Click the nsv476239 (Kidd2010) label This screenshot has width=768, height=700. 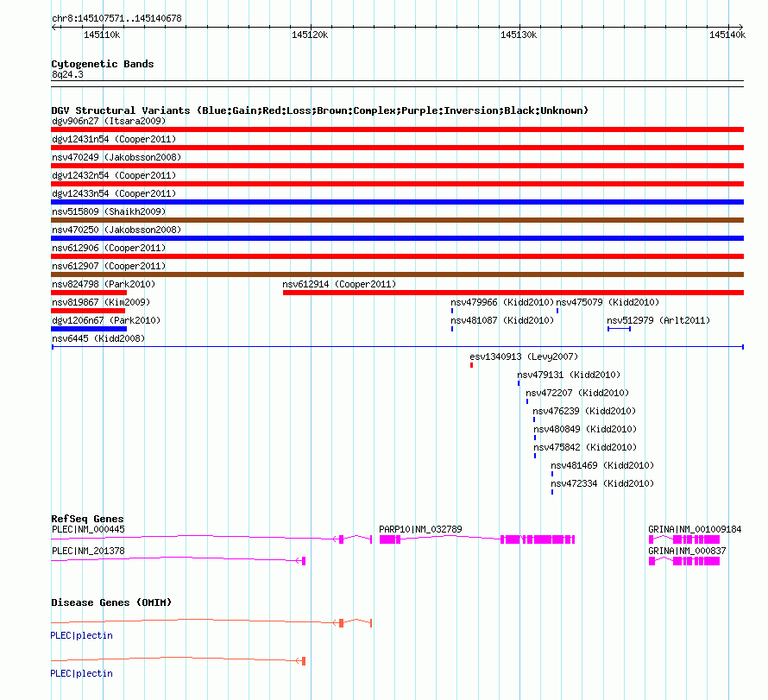tap(584, 411)
